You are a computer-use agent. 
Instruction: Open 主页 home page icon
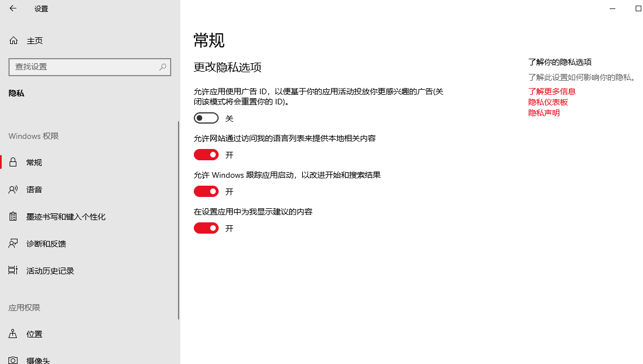click(x=12, y=40)
